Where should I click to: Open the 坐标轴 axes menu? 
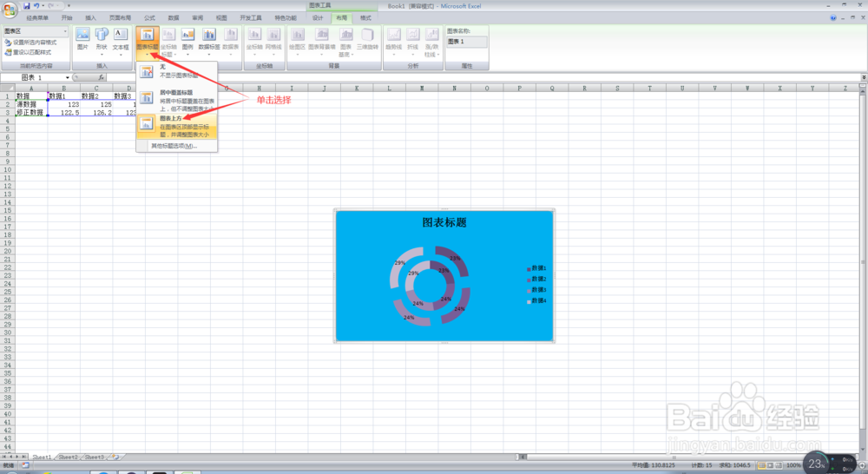[254, 41]
